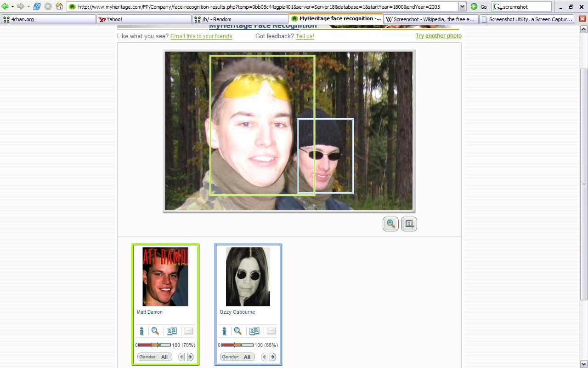Reload the page with the Refresh icon
The width and height of the screenshot is (588, 368).
(x=37, y=6)
